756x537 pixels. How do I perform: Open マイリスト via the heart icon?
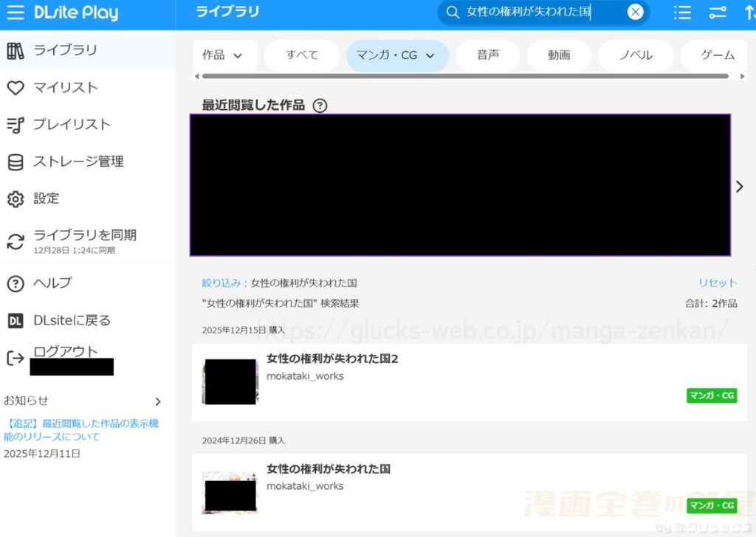(16, 87)
